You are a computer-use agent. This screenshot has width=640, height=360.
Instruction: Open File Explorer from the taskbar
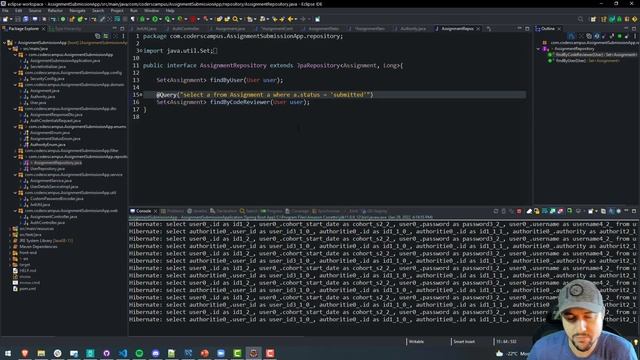(41, 353)
